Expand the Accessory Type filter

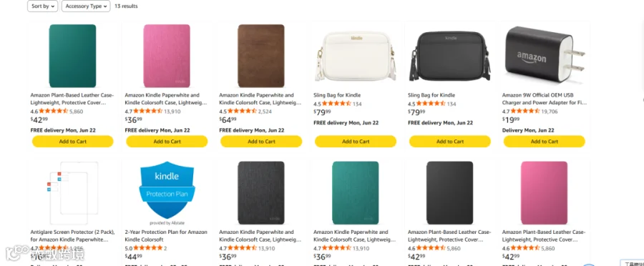pos(86,6)
